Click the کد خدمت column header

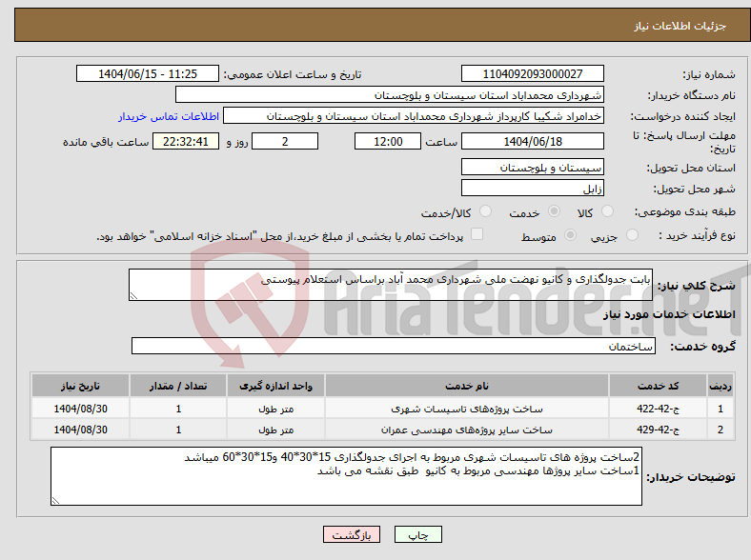click(659, 386)
